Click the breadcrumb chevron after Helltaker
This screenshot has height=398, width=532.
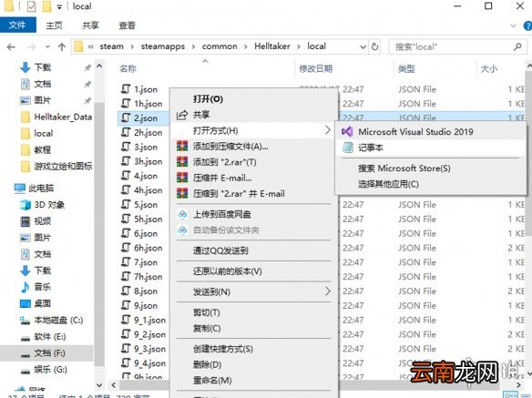tap(299, 46)
